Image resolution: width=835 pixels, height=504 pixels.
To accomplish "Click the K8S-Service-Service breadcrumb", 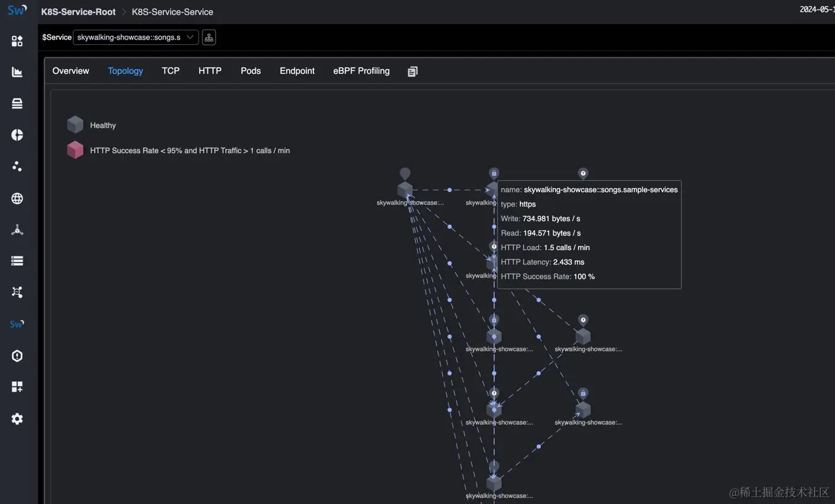I will coord(172,11).
